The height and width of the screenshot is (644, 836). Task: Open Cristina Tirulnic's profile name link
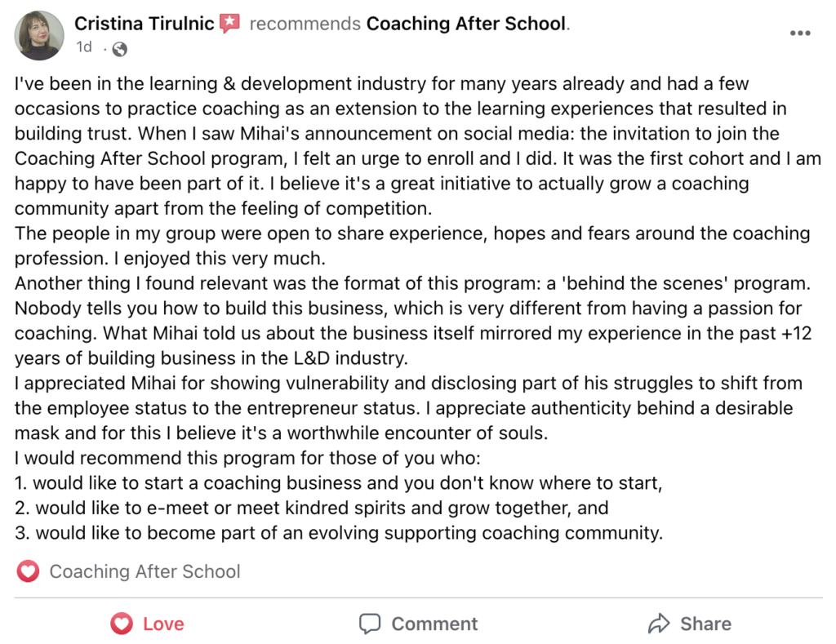tap(144, 24)
